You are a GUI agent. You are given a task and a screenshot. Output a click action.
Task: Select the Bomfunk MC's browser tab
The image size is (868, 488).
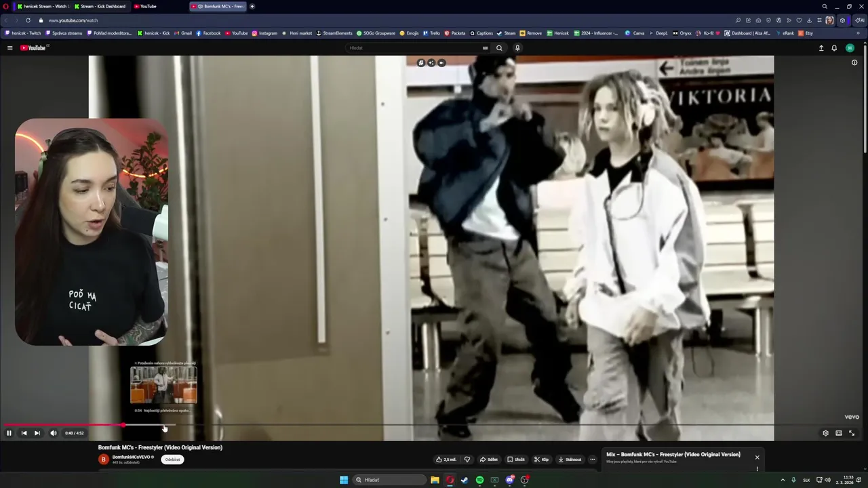[217, 6]
